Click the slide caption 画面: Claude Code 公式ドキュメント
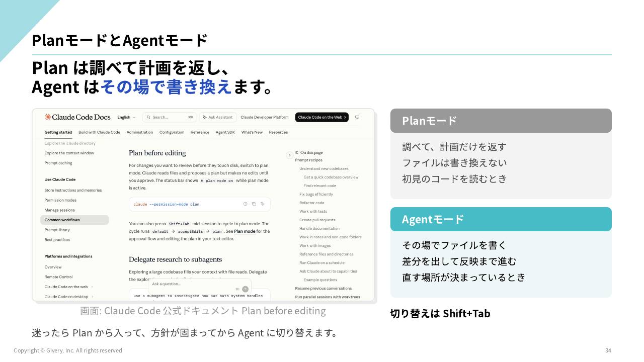 [x=203, y=311]
